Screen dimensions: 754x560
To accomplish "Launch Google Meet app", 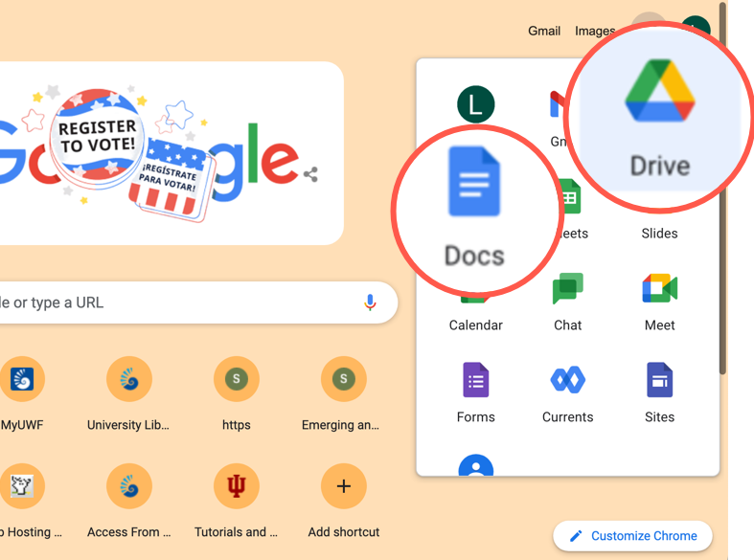I will coord(660,302).
